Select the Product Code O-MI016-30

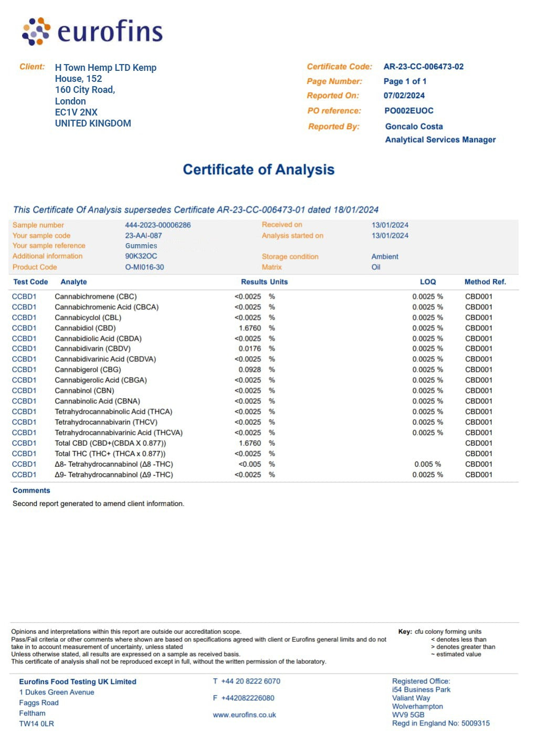click(x=144, y=267)
